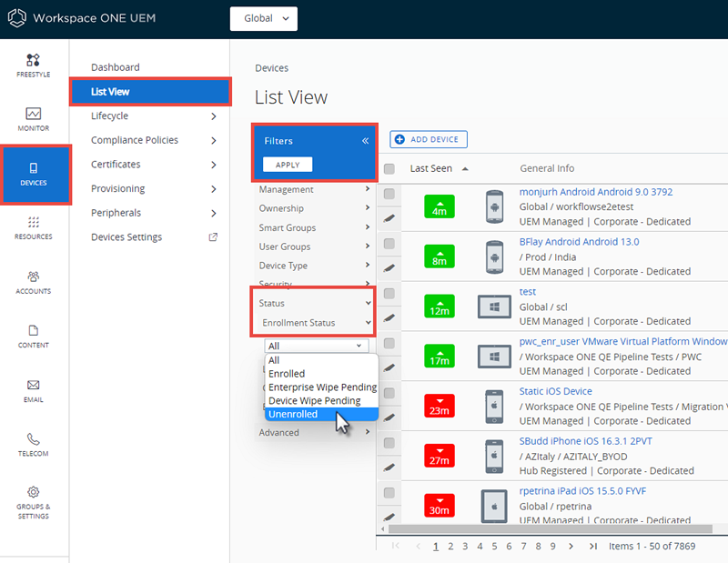The width and height of the screenshot is (728, 563).
Task: Go to page 5 in pagination
Action: 494,547
